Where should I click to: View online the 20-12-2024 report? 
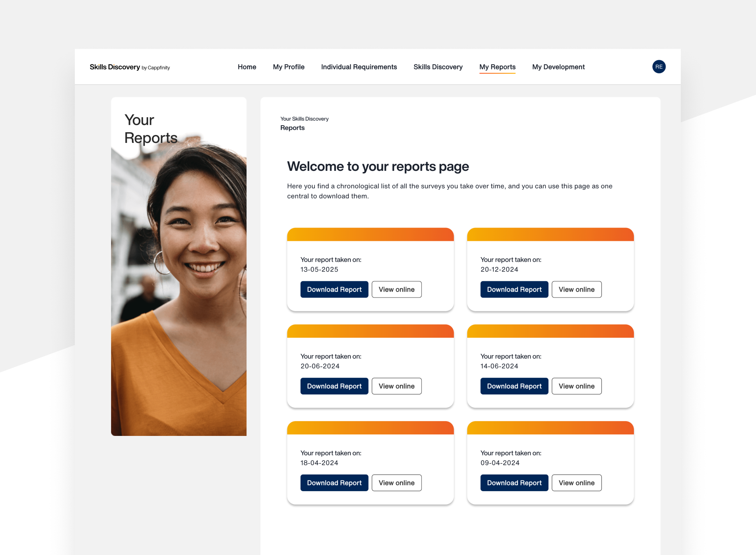pos(576,289)
